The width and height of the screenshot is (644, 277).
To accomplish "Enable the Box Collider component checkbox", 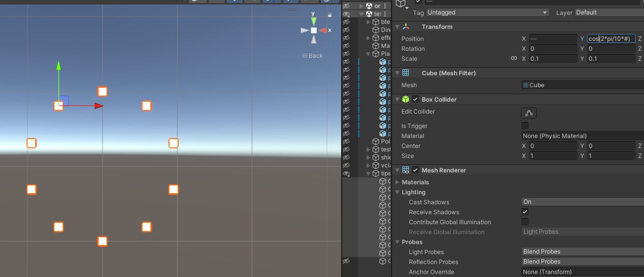I will [x=415, y=100].
